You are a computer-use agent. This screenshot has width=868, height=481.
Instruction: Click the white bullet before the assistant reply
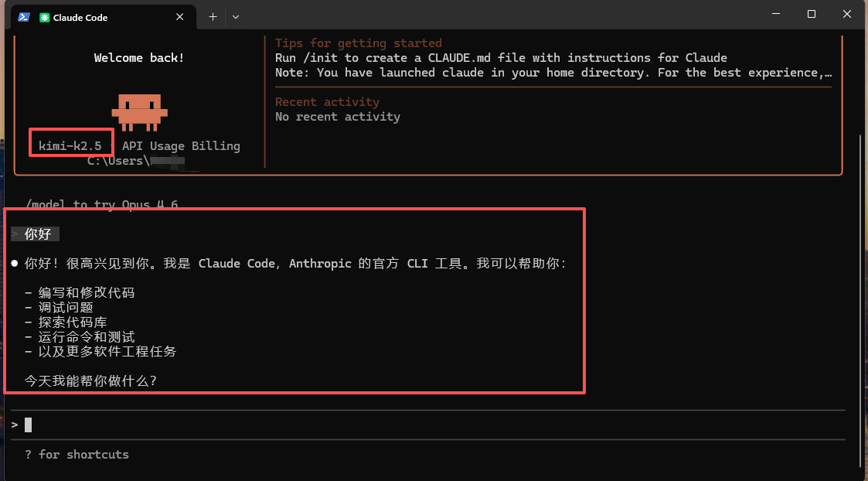(x=15, y=264)
